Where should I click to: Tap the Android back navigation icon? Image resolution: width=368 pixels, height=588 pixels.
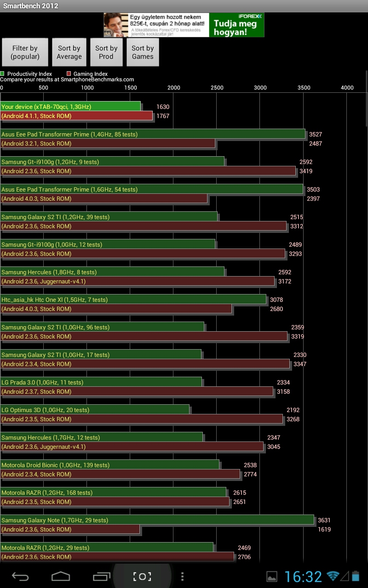pyautogui.click(x=20, y=577)
